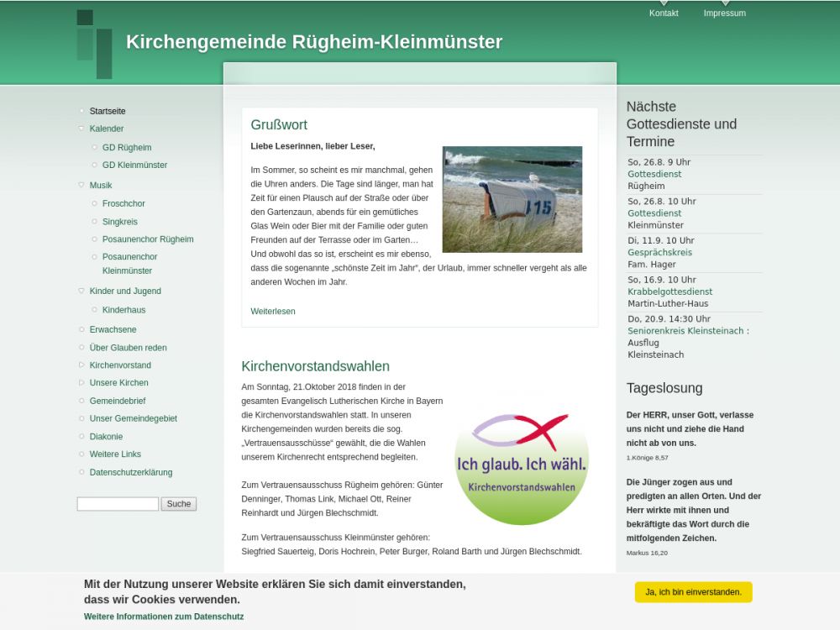The width and height of the screenshot is (840, 630).
Task: Open the Impressum page in the top bar
Action: click(x=724, y=13)
